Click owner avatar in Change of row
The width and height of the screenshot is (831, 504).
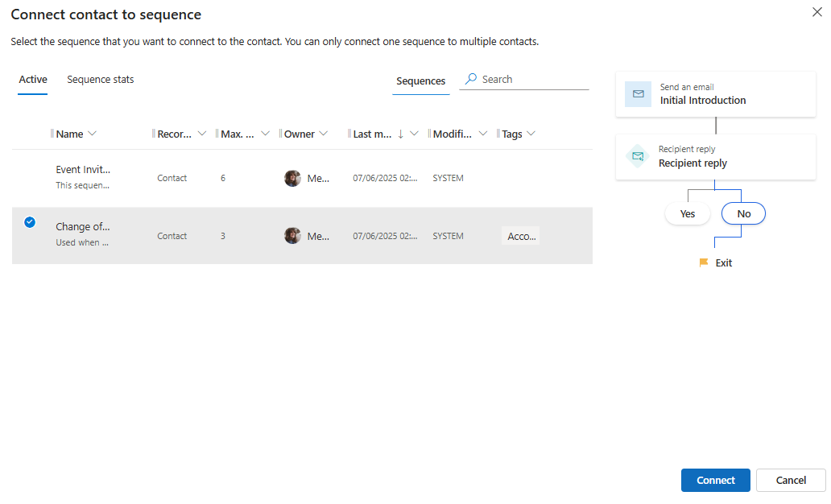293,236
